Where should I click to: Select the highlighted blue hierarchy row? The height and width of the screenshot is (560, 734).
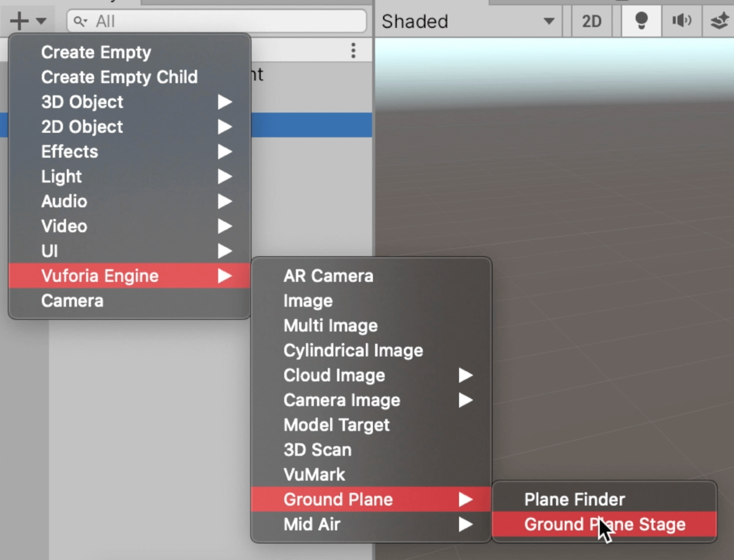pyautogui.click(x=311, y=125)
